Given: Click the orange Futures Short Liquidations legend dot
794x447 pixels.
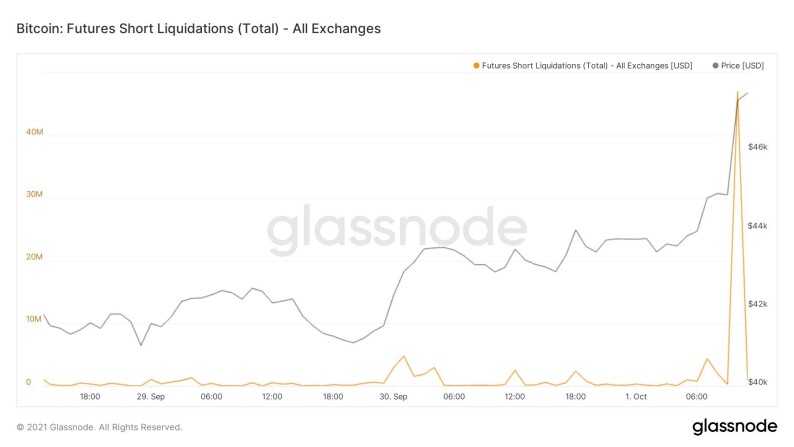Looking at the screenshot, I should click(x=476, y=66).
